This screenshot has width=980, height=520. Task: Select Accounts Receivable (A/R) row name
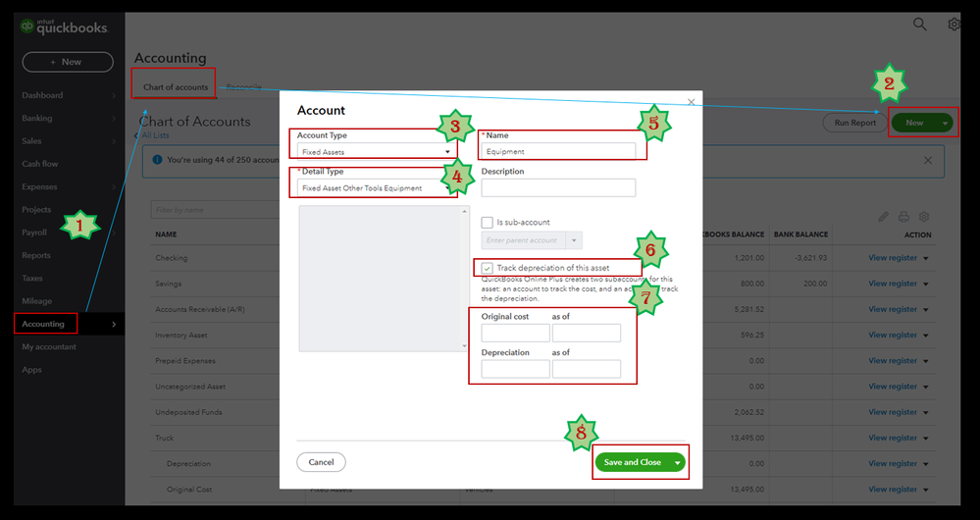(x=200, y=309)
